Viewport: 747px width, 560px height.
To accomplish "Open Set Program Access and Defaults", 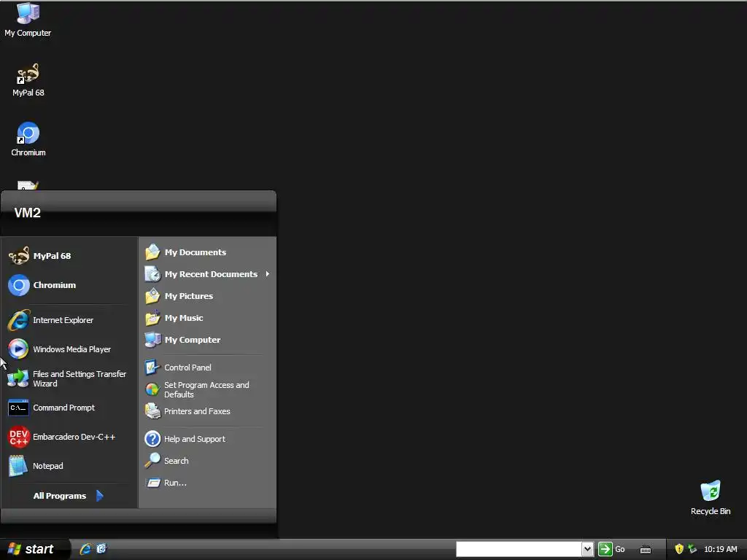I will pos(208,389).
